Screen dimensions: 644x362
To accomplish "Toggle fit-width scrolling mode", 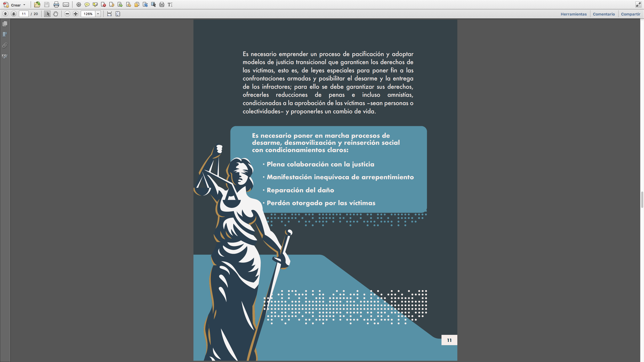I will coord(109,14).
